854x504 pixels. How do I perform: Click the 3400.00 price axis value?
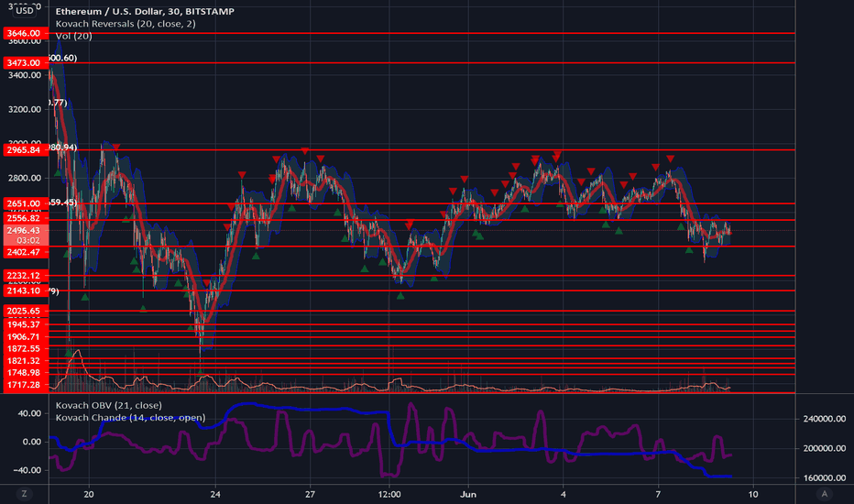tap(25, 75)
